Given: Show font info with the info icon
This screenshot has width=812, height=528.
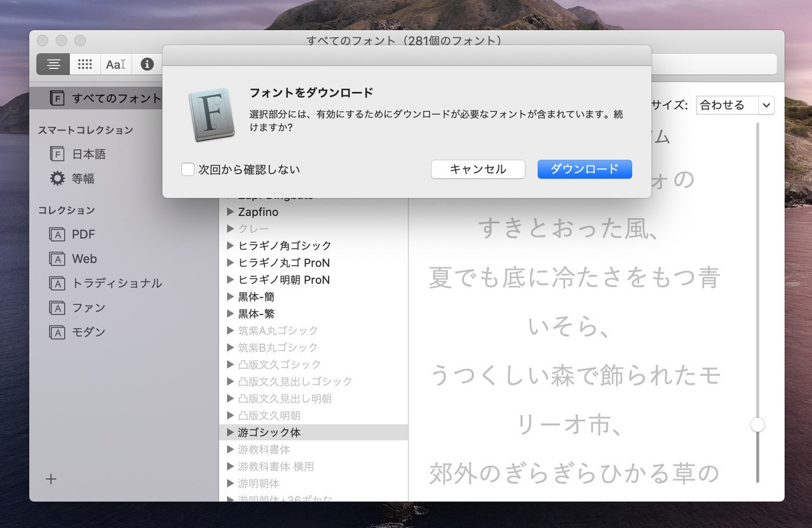Looking at the screenshot, I should (147, 64).
